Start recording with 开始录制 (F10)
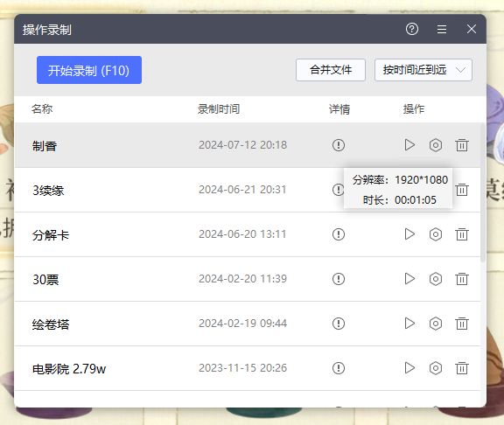This screenshot has width=504, height=425. (x=89, y=70)
